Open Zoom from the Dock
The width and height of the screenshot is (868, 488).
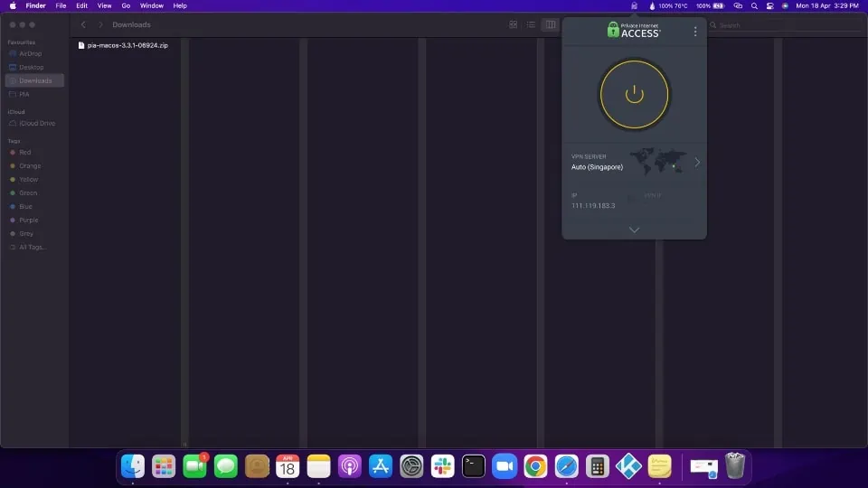(505, 466)
